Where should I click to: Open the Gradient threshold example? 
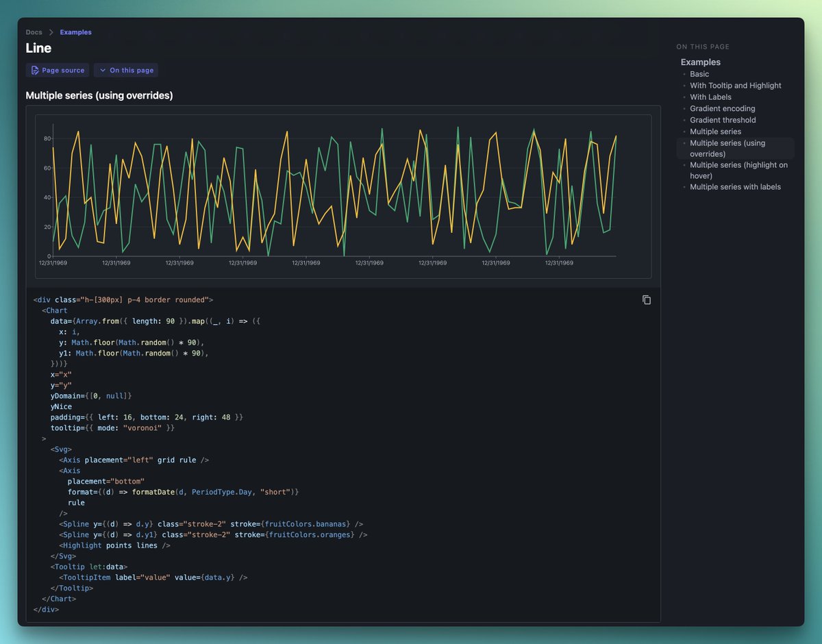point(722,120)
